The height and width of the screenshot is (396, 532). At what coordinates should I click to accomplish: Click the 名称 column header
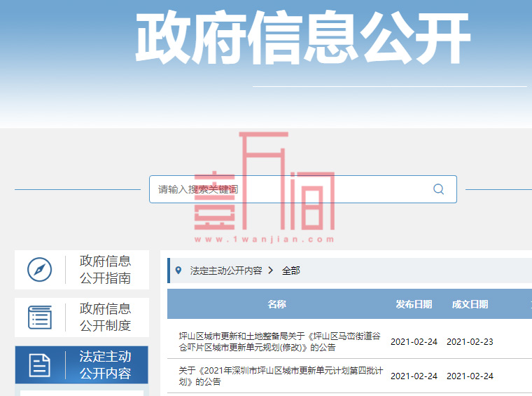276,304
